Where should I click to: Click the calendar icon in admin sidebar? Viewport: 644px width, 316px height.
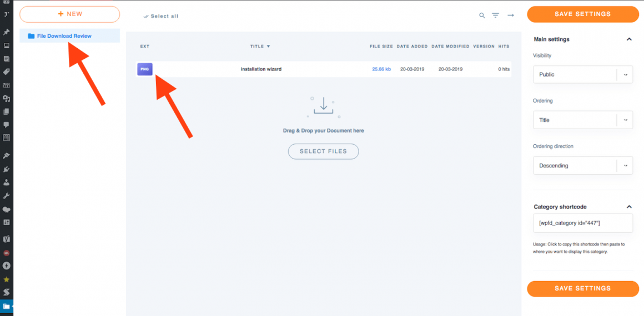(6, 138)
